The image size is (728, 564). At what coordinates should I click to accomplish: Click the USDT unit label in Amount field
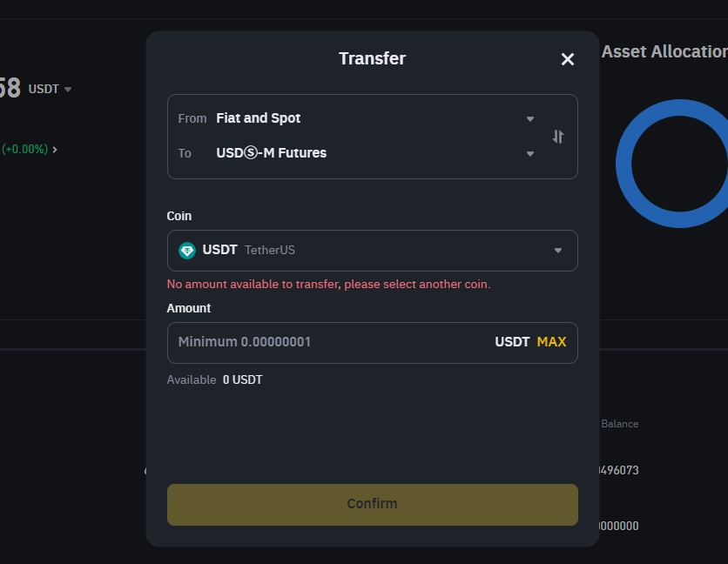coord(512,342)
